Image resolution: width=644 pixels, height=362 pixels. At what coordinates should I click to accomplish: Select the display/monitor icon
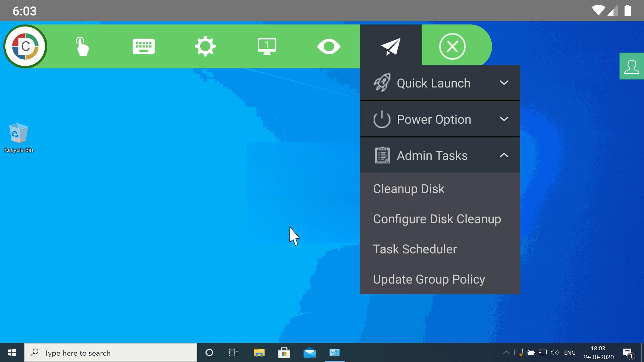[x=267, y=46]
